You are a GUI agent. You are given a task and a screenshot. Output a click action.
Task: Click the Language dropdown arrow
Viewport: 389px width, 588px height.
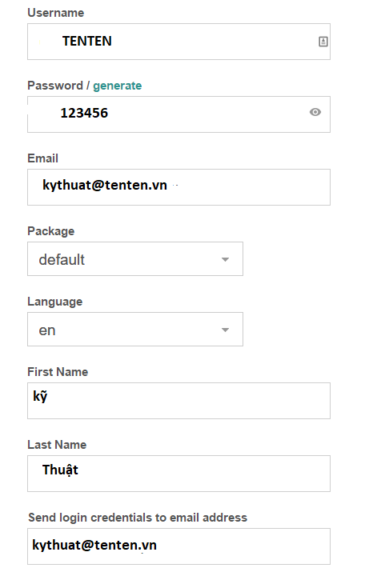[x=225, y=330]
